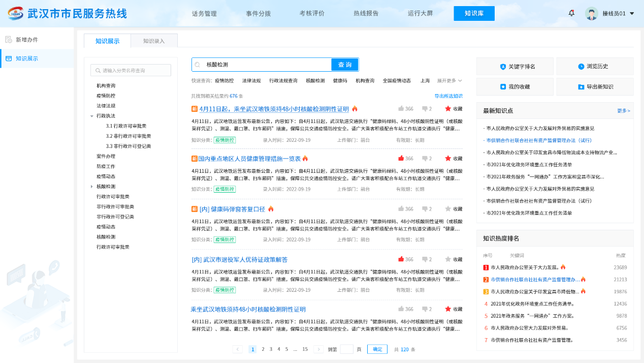Go to the next results page arrow
The height and width of the screenshot is (363, 644).
[x=318, y=349]
